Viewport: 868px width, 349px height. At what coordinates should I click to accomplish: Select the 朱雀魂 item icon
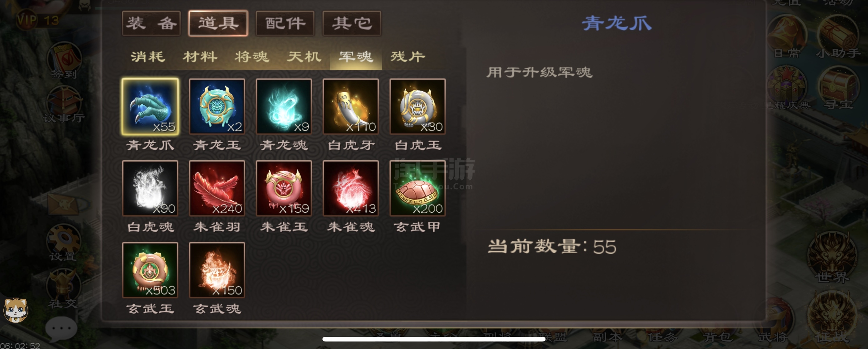pyautogui.click(x=351, y=188)
